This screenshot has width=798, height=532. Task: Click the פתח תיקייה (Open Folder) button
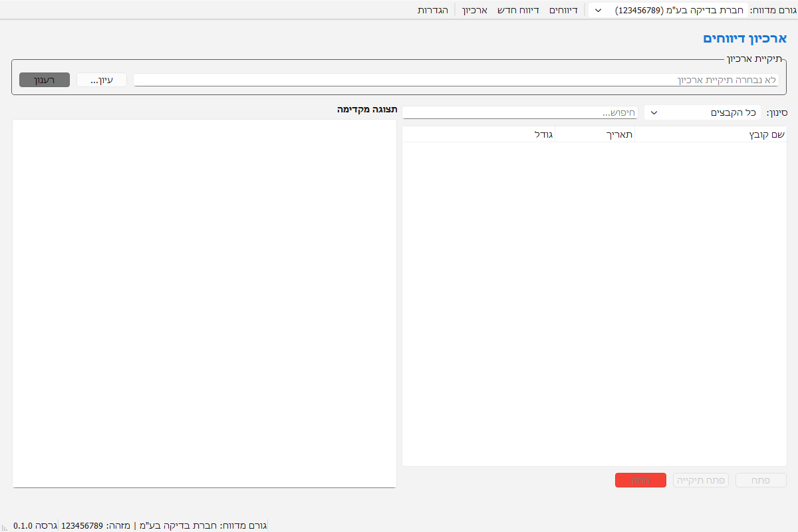(701, 480)
